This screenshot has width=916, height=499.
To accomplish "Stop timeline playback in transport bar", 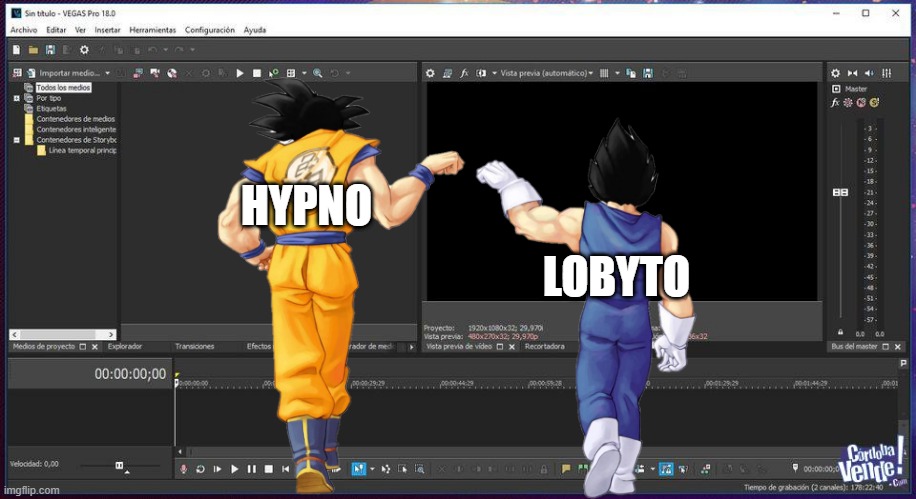I will coord(269,469).
